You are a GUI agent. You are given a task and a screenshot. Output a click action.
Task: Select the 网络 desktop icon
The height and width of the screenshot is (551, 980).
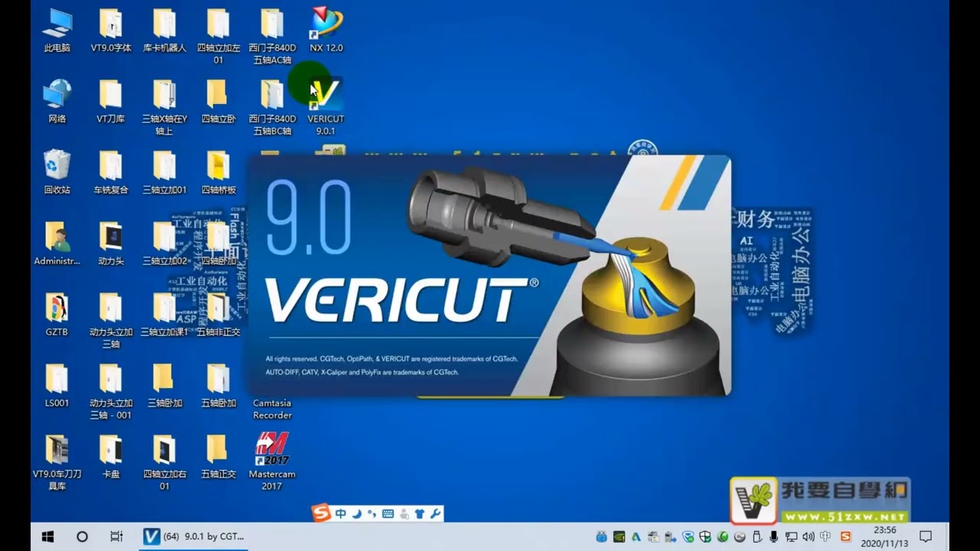coord(57,101)
